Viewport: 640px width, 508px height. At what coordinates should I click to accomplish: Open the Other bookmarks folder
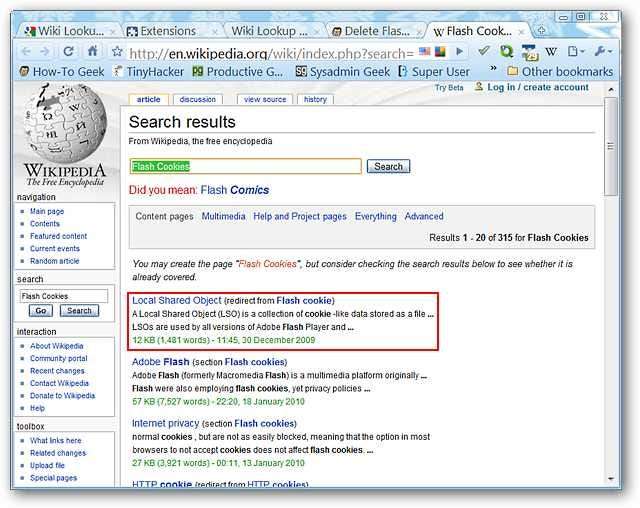tap(560, 72)
